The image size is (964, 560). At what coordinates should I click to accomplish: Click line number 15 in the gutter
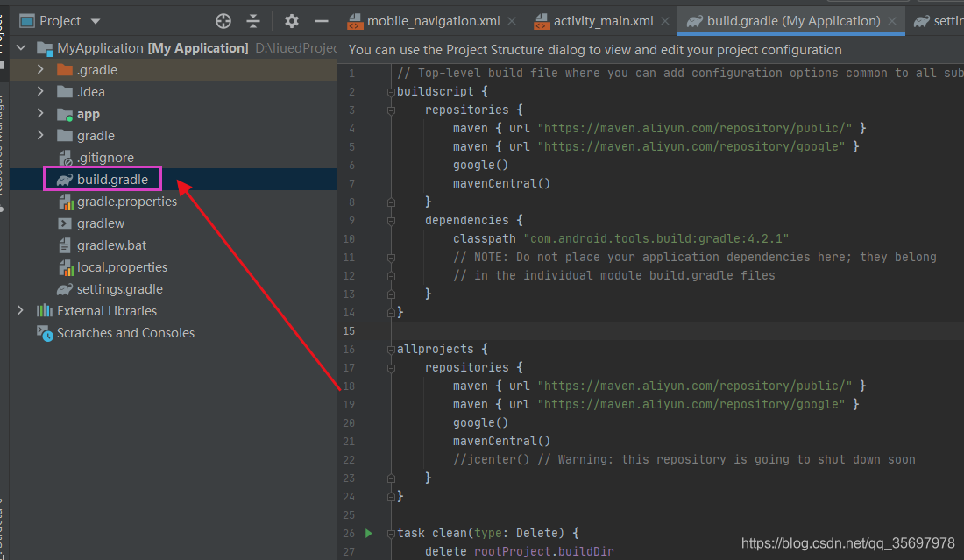[x=351, y=330]
